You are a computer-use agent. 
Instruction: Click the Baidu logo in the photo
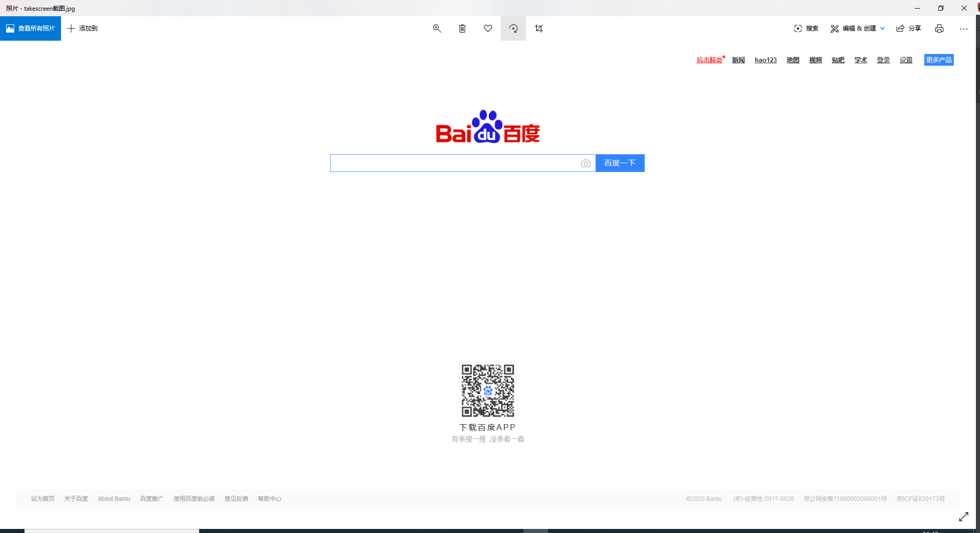[488, 127]
